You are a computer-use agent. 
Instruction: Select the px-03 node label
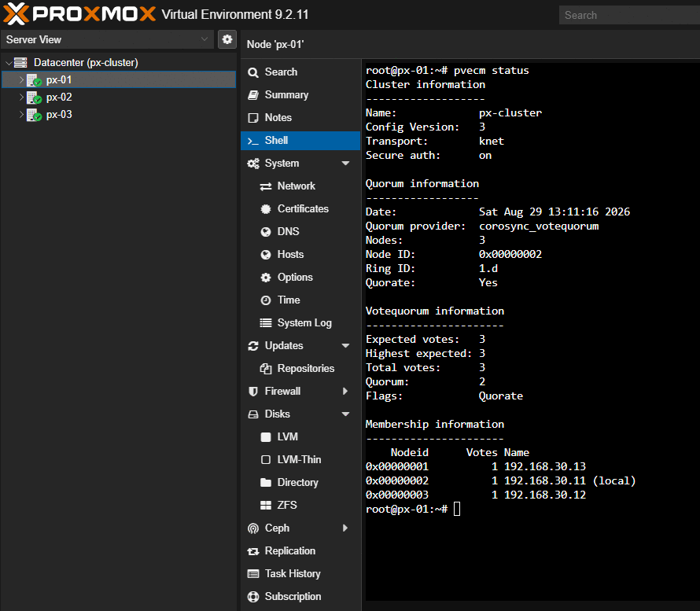click(x=59, y=115)
